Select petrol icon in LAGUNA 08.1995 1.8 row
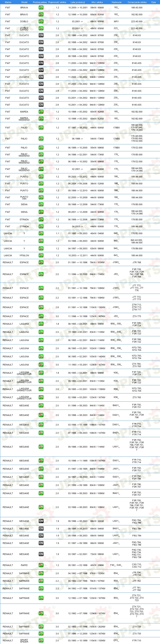Image resolution: width=160 pixels, height=644 pixels. 41,324
